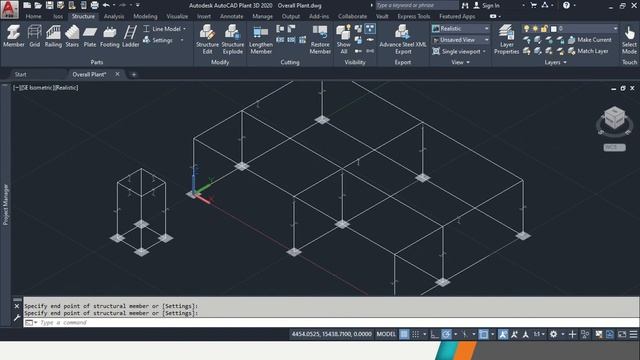The width and height of the screenshot is (640, 360).
Task: Open the Help question mark
Action: [566, 5]
